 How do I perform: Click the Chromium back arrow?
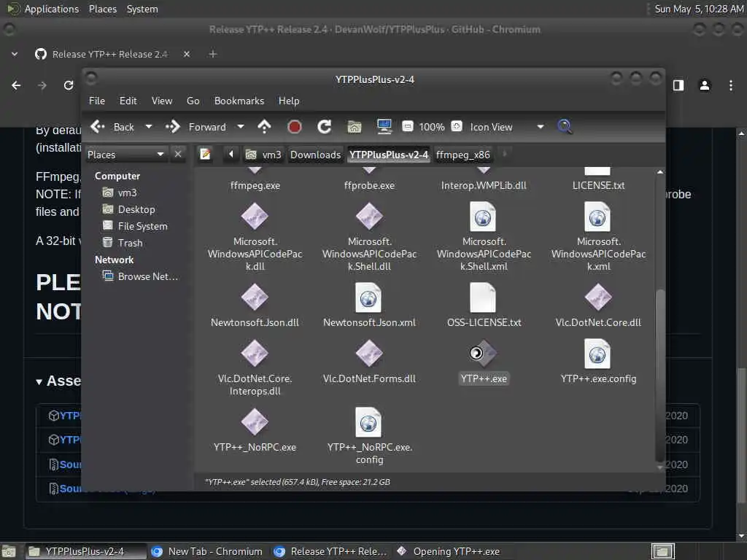(x=16, y=85)
